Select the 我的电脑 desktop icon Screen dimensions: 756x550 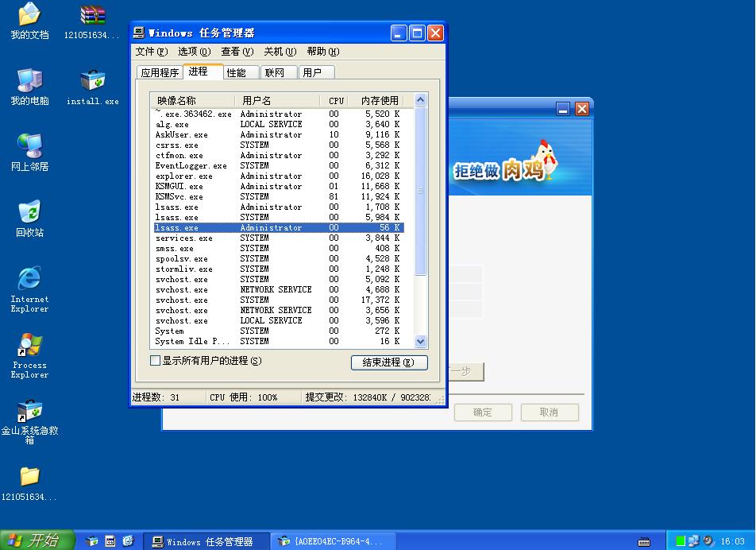coord(29,87)
